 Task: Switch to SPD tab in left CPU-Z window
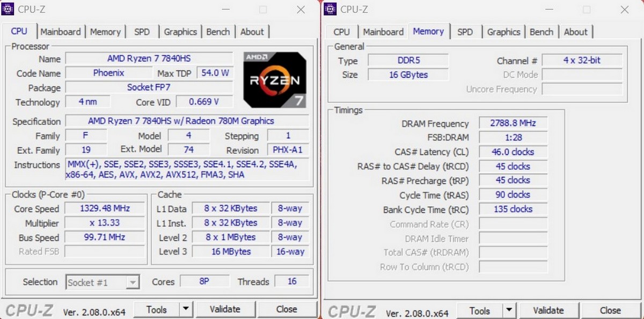tap(142, 32)
